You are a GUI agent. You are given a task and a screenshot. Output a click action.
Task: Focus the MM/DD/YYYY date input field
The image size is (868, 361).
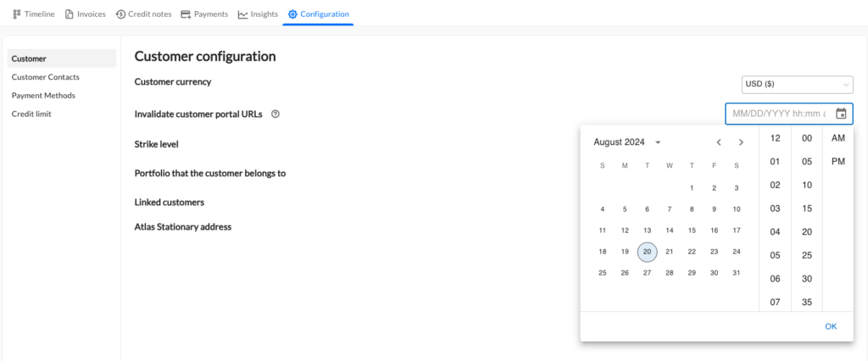point(778,114)
